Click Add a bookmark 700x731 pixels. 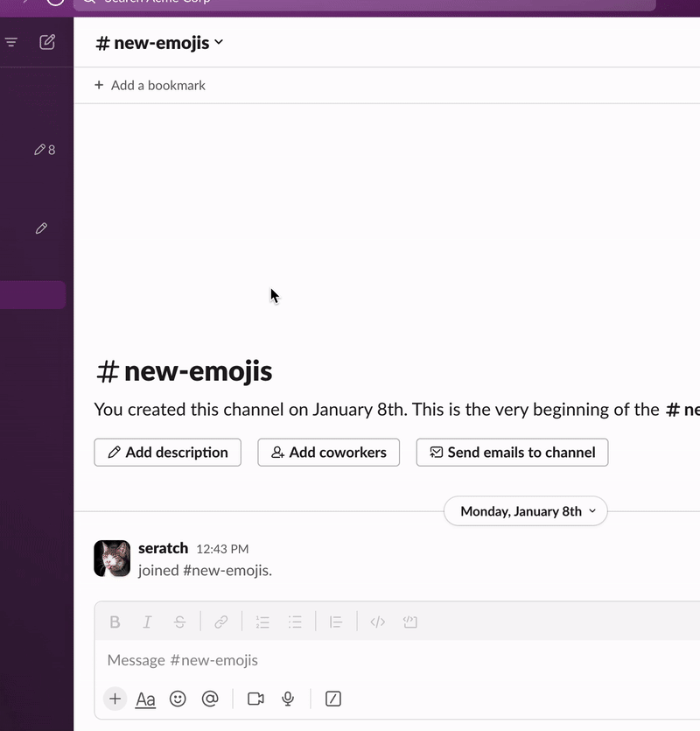pyautogui.click(x=150, y=85)
